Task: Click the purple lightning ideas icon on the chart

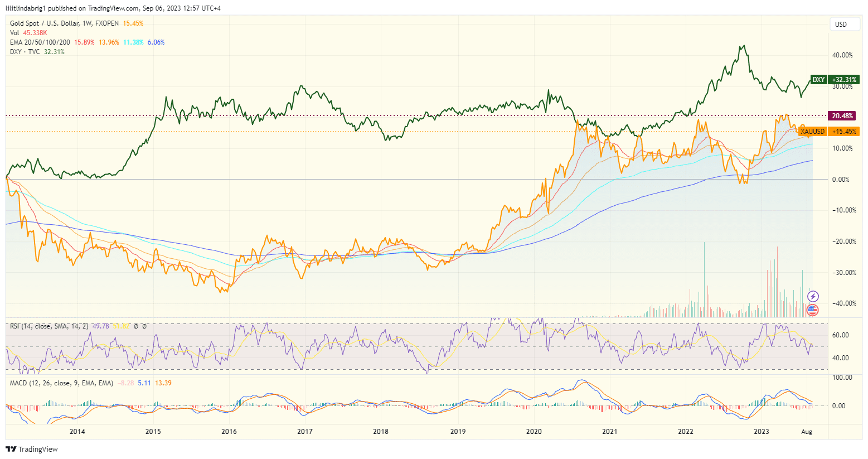Action: pyautogui.click(x=813, y=296)
